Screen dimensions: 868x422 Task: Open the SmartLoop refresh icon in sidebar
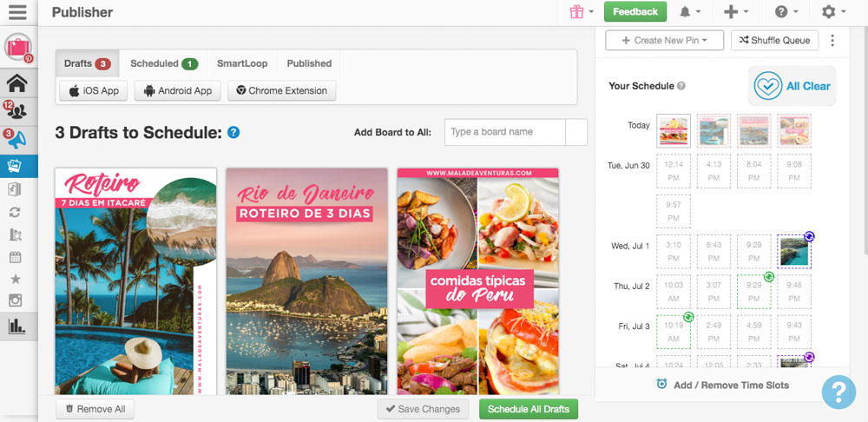15,212
